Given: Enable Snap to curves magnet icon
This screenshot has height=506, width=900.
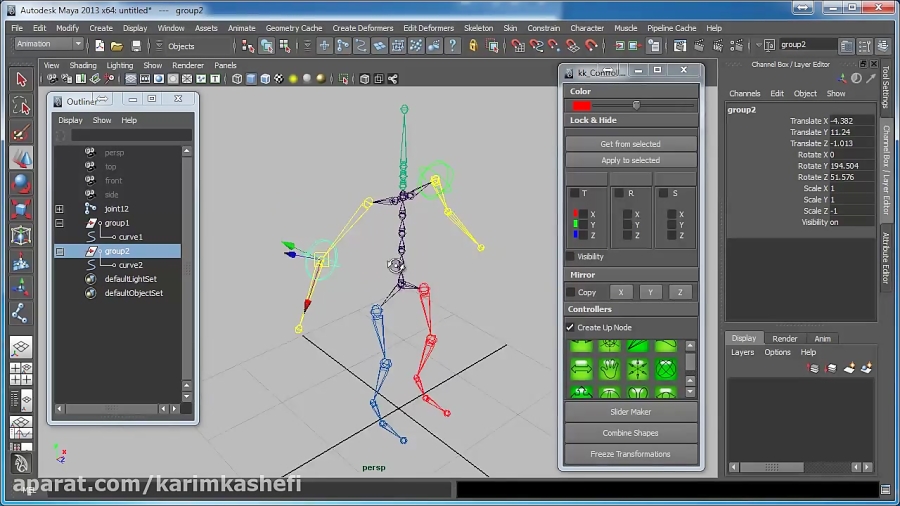Looking at the screenshot, I should point(536,45).
